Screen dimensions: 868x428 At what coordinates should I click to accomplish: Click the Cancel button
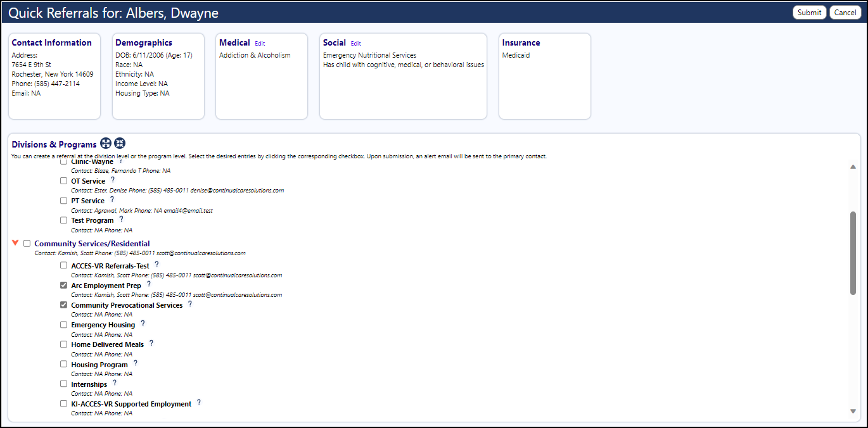(845, 13)
